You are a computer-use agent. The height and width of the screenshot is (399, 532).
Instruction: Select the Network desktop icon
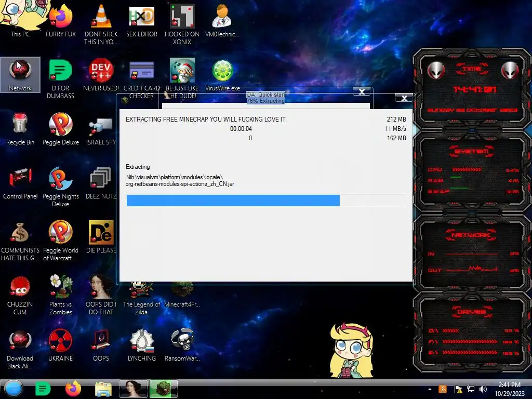pos(20,75)
